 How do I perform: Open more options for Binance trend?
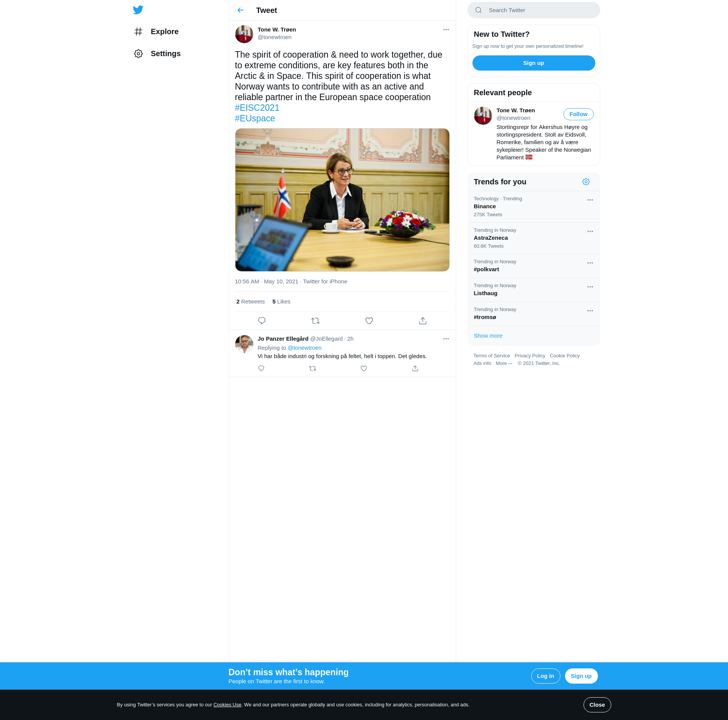point(590,200)
